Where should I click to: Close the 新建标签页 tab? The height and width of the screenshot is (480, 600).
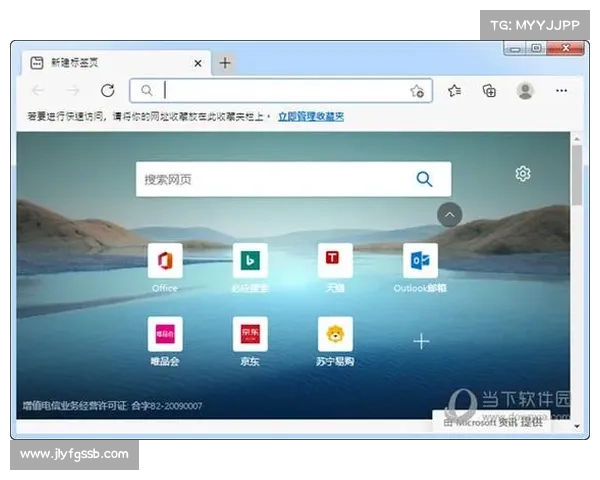[x=198, y=63]
